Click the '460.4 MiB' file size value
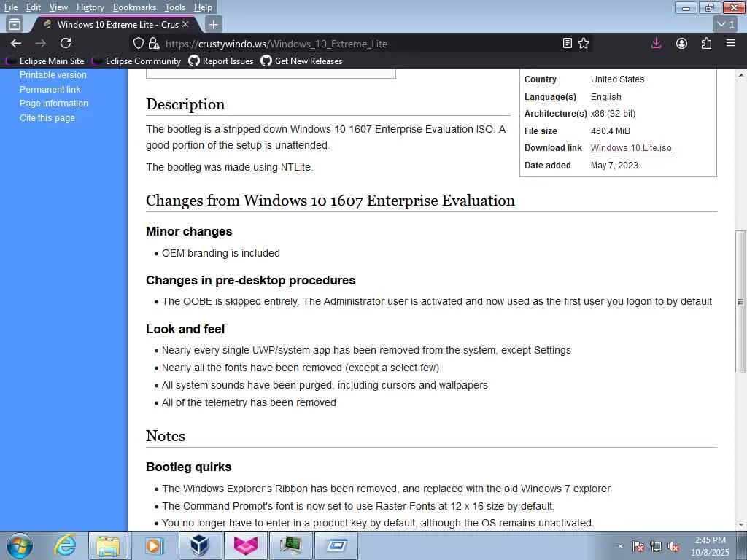Image resolution: width=747 pixels, height=560 pixels. pyautogui.click(x=611, y=131)
